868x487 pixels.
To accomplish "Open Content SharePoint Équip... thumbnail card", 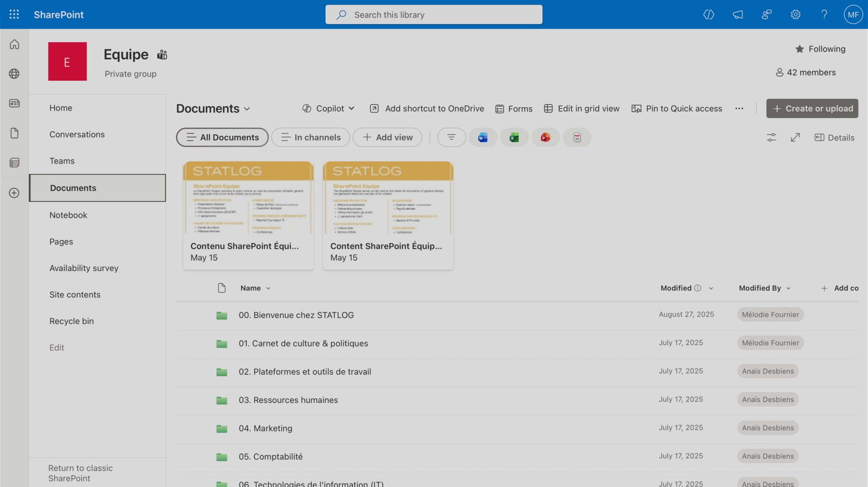I will [x=388, y=216].
